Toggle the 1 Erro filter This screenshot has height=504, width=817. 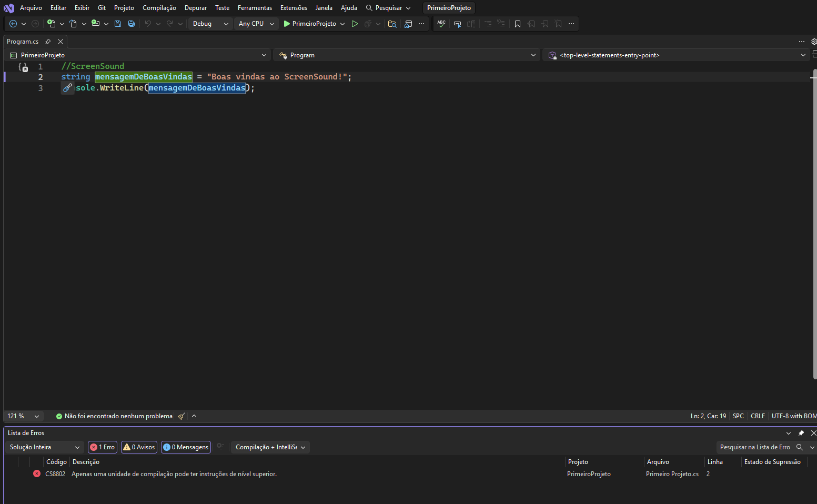(x=103, y=447)
